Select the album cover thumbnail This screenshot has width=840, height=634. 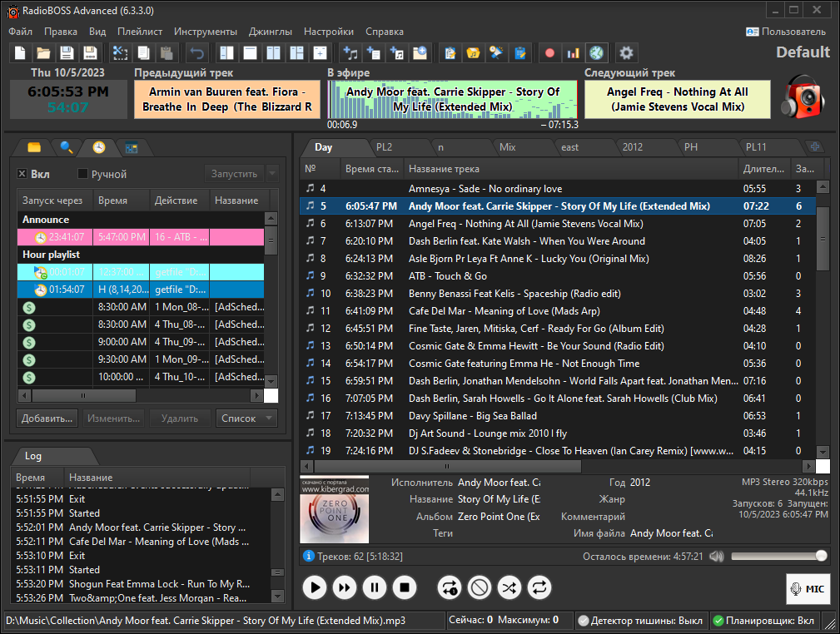pyautogui.click(x=335, y=509)
